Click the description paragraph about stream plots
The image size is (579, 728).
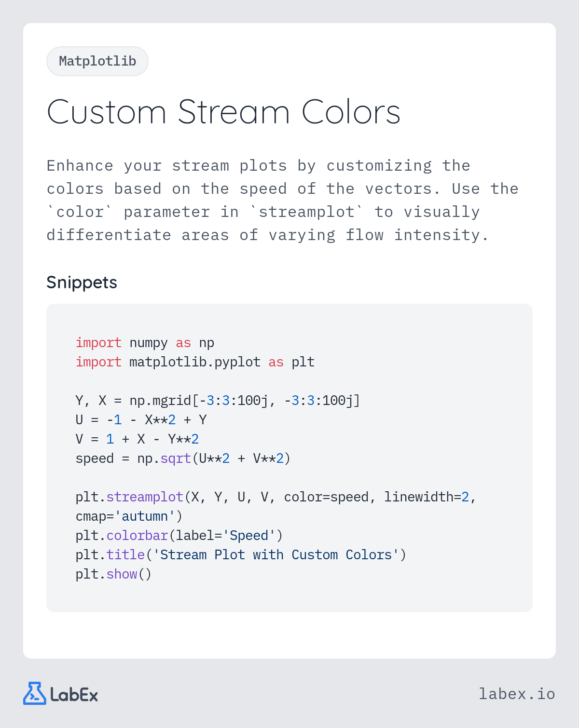283,200
